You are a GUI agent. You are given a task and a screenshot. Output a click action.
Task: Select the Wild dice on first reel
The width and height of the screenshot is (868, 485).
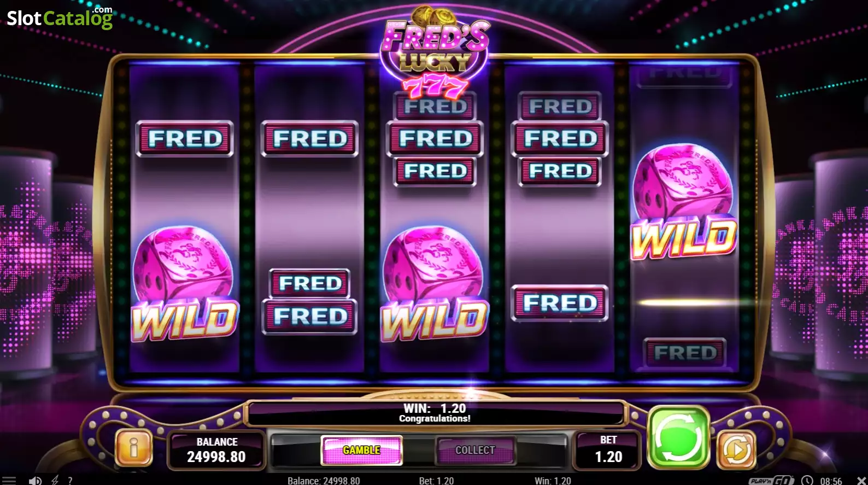pyautogui.click(x=185, y=284)
